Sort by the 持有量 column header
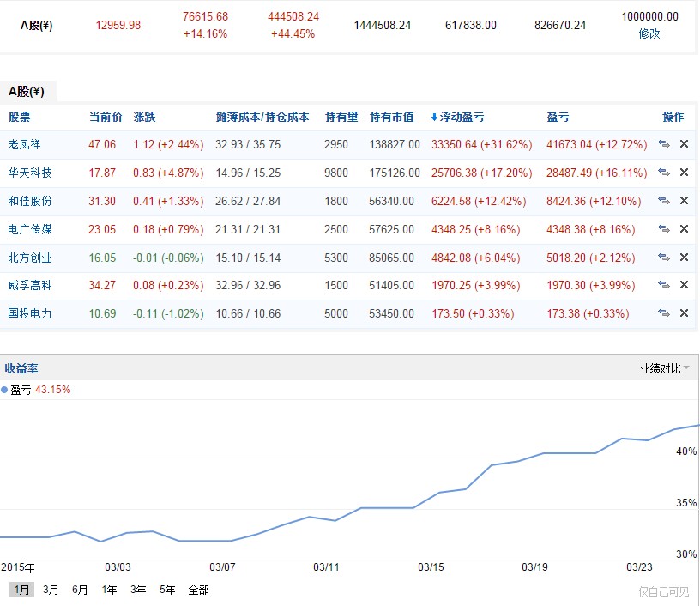This screenshot has height=606, width=700. (x=341, y=117)
